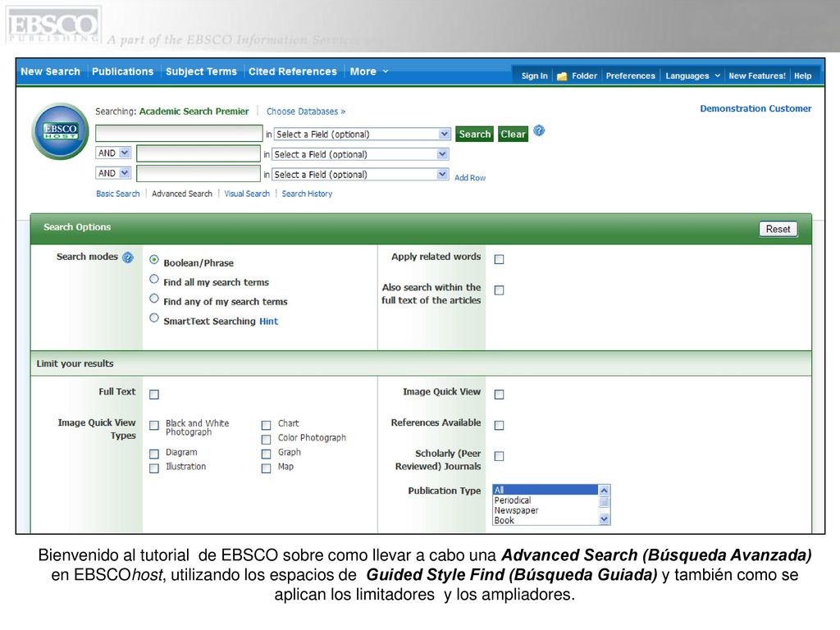840x630 pixels.
Task: Open the second row AND operator dropdown
Action: pyautogui.click(x=113, y=153)
